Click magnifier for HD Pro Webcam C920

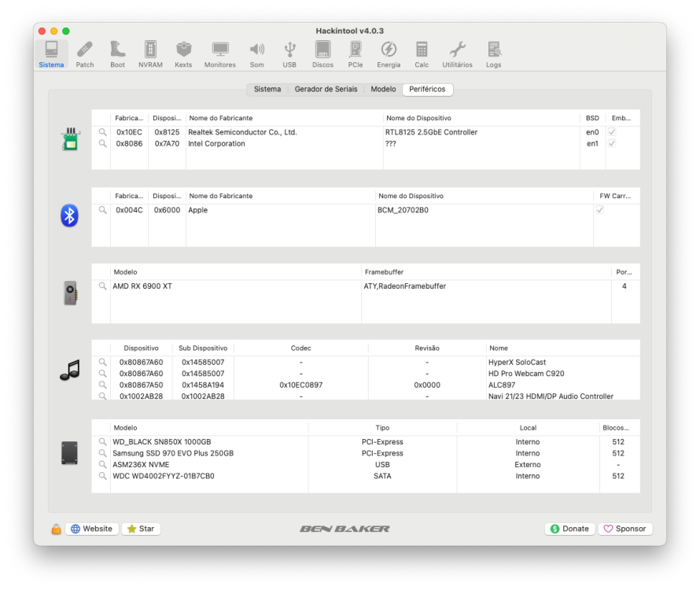[103, 374]
